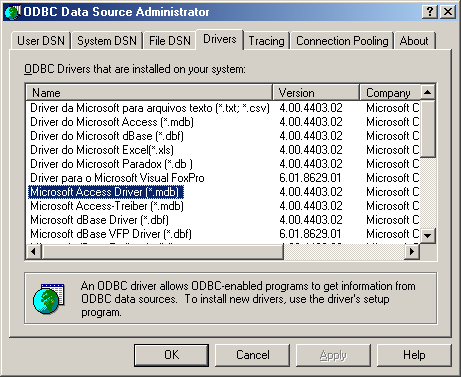
Task: Click the Drivers tab
Action: click(220, 39)
